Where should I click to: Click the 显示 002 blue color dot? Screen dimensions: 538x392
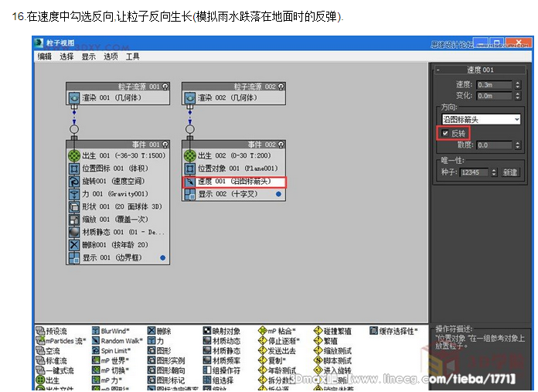point(278,194)
